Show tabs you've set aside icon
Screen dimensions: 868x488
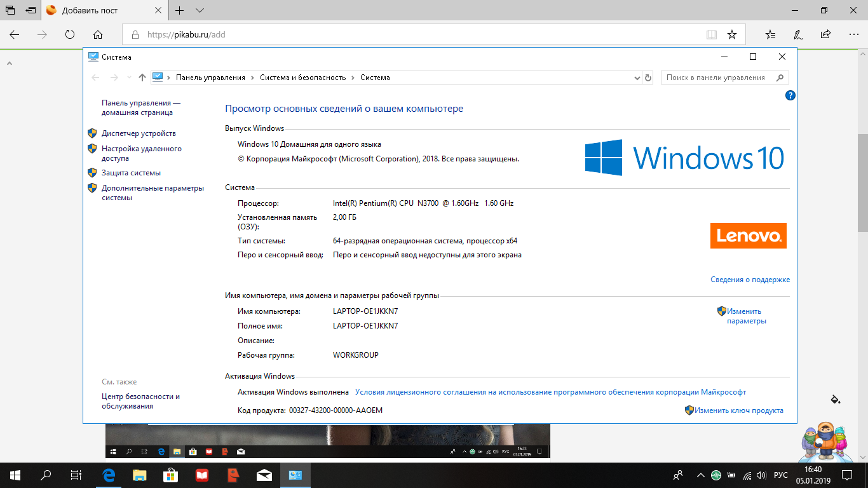pos(10,11)
